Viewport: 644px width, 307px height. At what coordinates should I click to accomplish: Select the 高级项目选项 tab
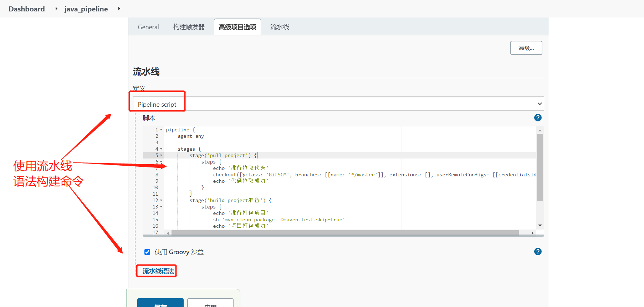[237, 27]
